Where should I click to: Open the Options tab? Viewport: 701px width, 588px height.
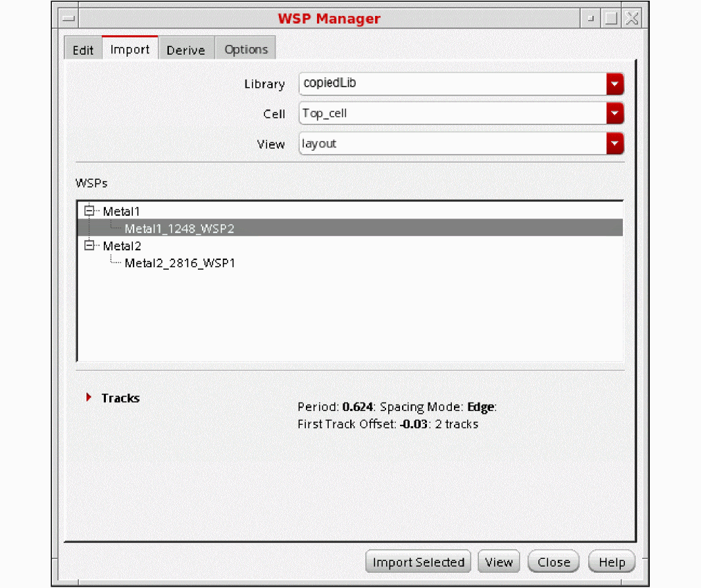coord(246,50)
